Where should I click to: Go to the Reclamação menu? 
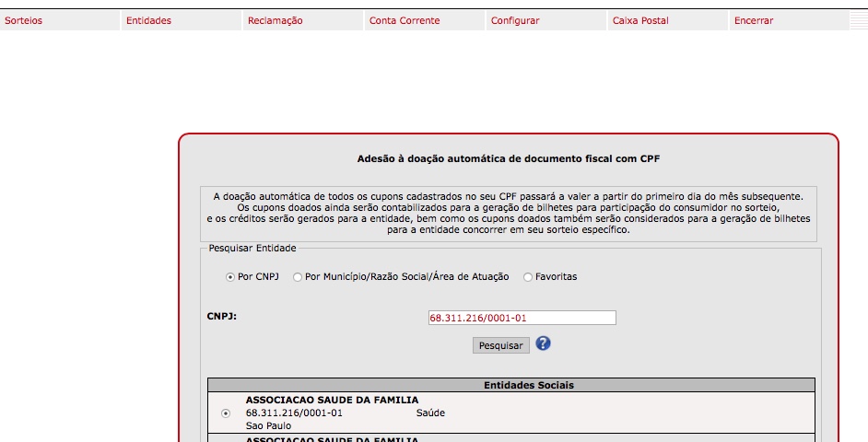click(x=275, y=20)
